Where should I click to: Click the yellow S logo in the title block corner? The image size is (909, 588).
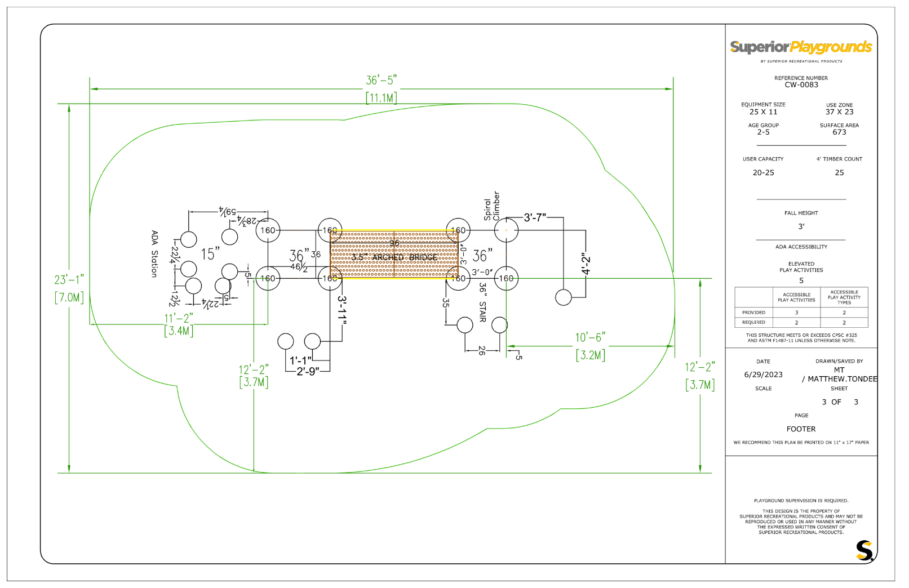point(864,550)
